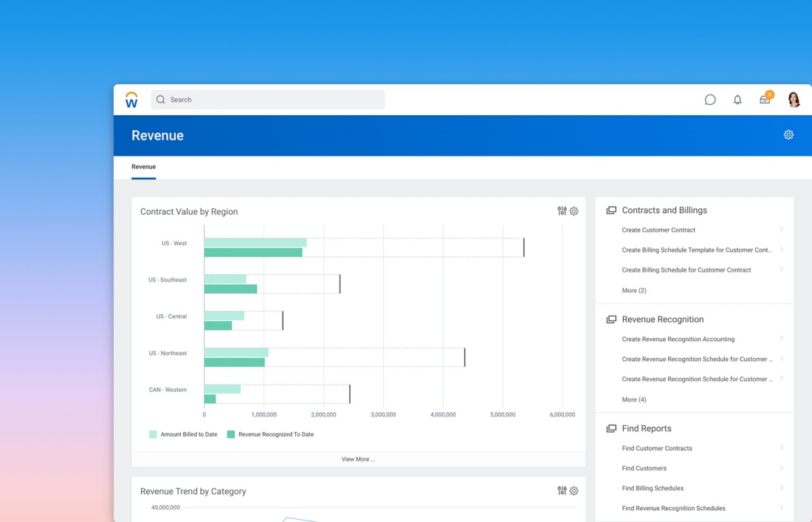Open the chat messages icon
This screenshot has height=522, width=812.
pyautogui.click(x=710, y=100)
